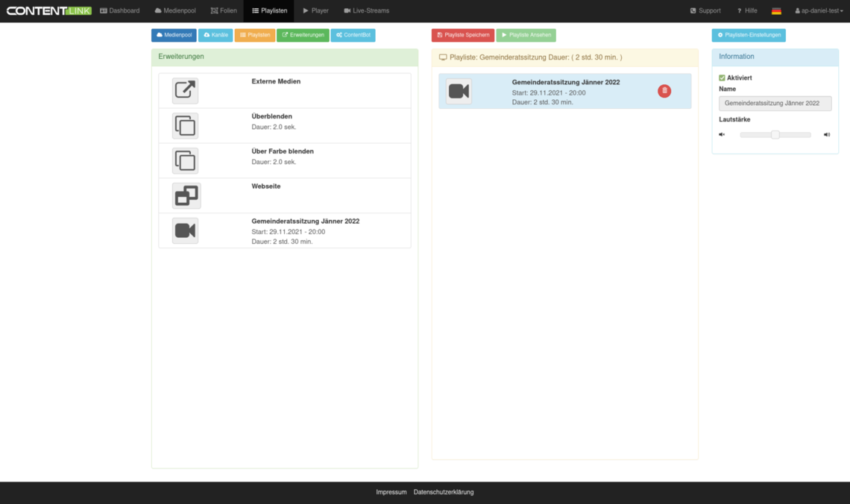Click the loud speaker icon beside the slider
Image resolution: width=850 pixels, height=504 pixels.
click(827, 135)
